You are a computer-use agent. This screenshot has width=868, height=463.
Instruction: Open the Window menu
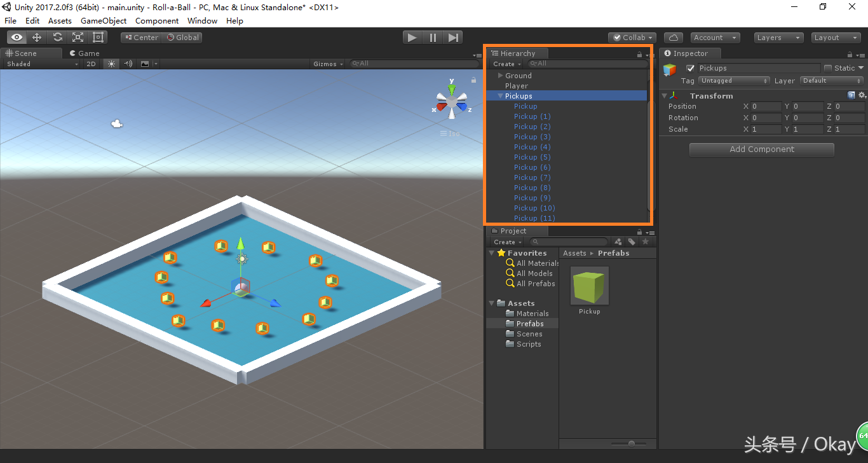click(203, 20)
